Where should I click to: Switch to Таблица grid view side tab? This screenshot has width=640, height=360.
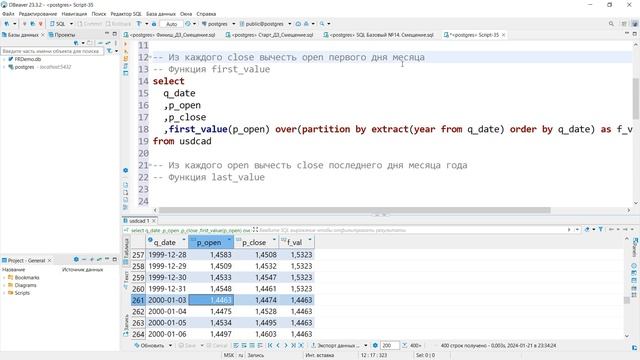(x=126, y=251)
